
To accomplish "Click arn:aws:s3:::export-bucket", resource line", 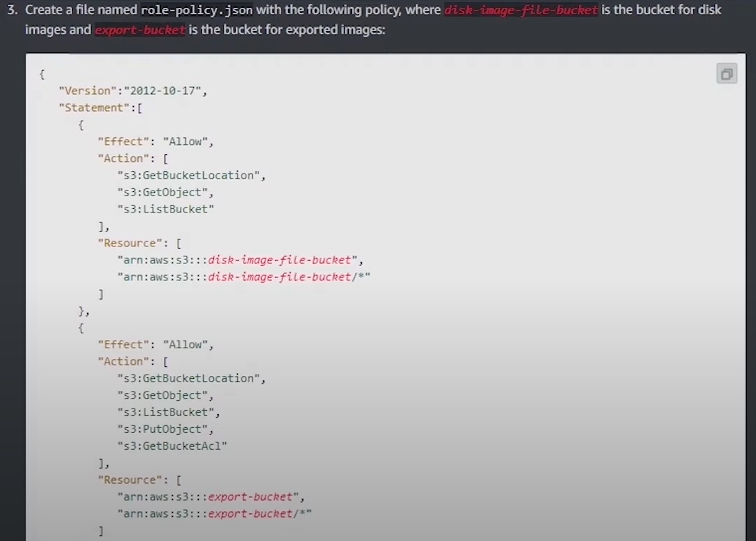I will tap(211, 496).
